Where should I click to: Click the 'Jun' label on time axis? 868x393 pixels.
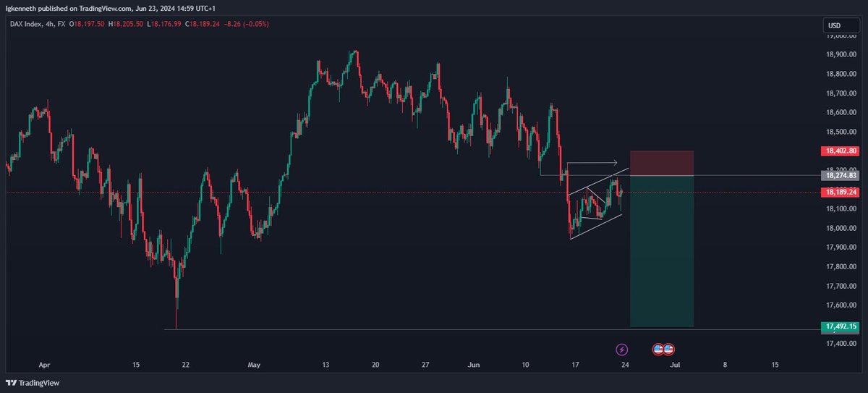tap(475, 365)
